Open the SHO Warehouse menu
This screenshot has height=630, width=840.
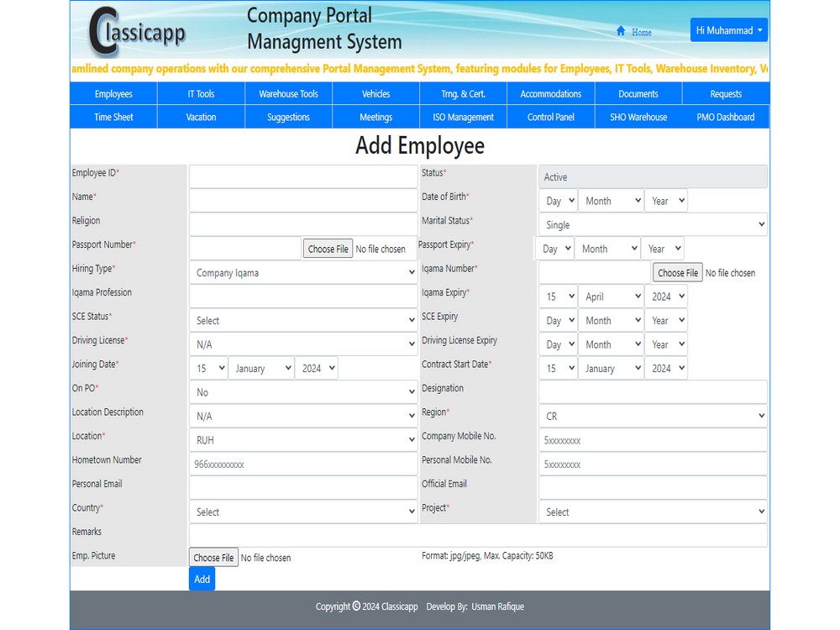click(638, 117)
